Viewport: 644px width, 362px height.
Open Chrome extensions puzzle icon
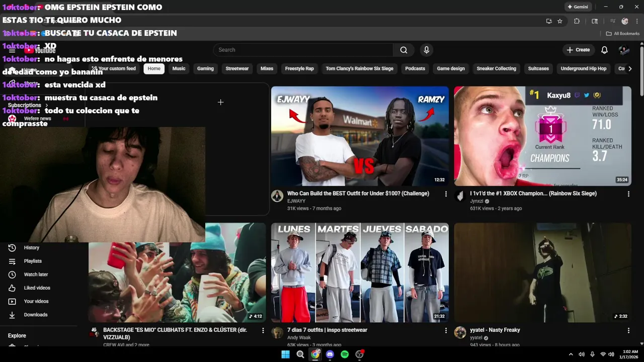point(577,21)
